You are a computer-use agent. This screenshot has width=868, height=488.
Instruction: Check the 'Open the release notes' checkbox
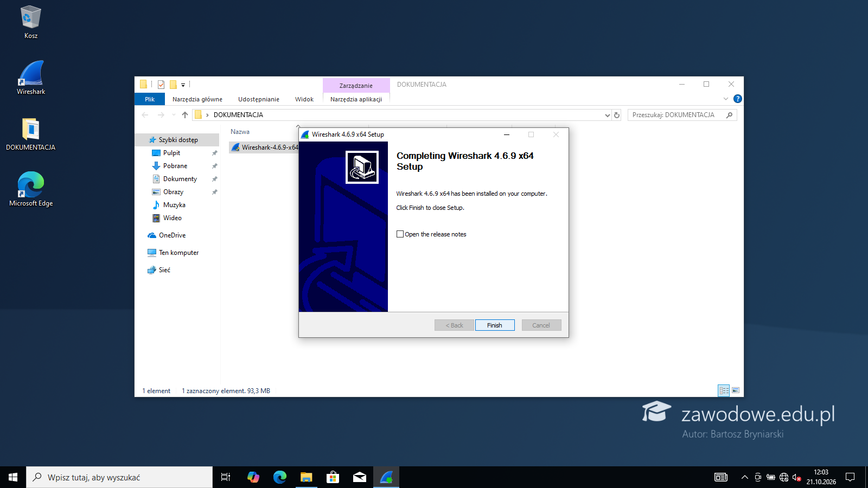(400, 234)
